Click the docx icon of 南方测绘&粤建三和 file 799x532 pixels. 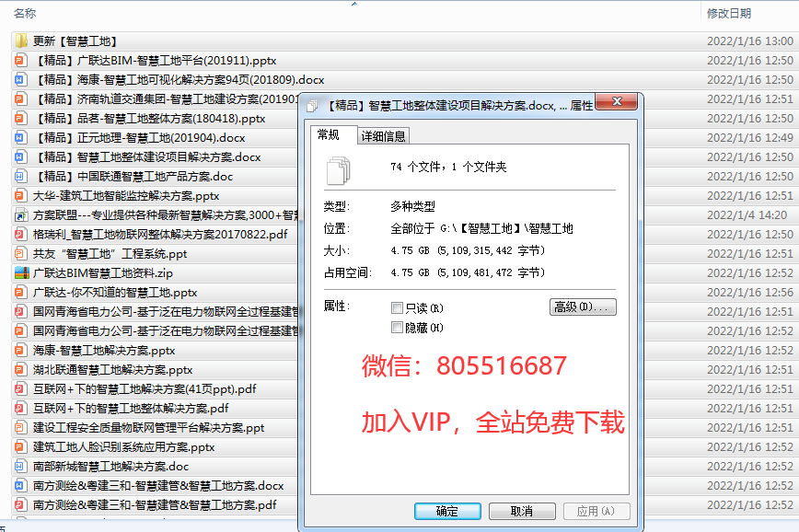pos(20,486)
